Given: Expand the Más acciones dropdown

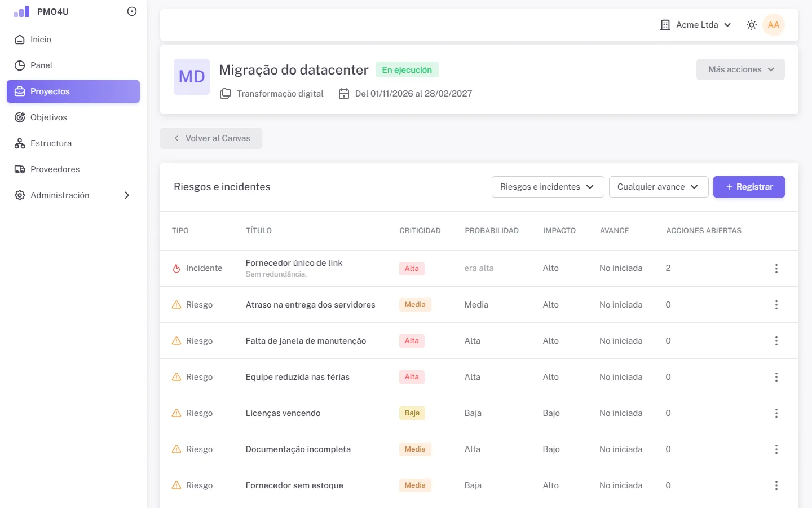Looking at the screenshot, I should pos(740,69).
